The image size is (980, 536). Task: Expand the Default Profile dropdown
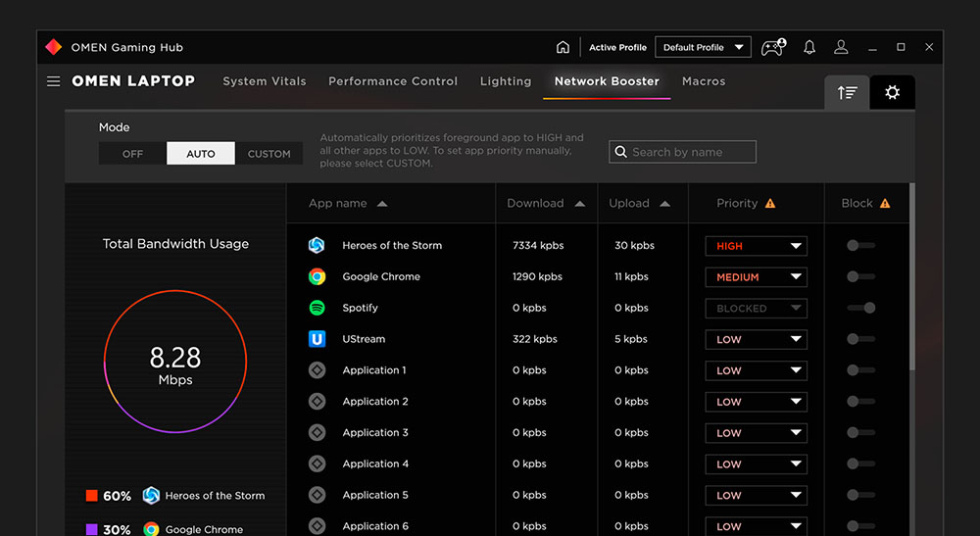(703, 47)
